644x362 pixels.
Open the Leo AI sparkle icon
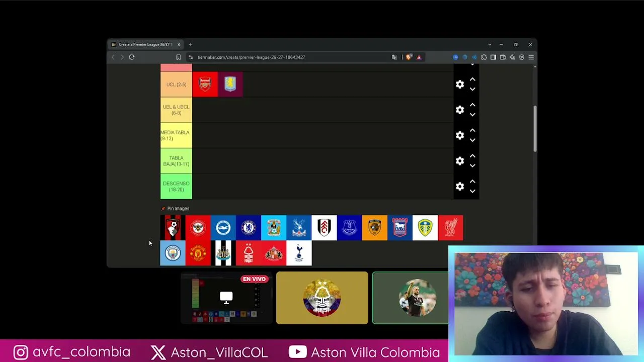coord(512,57)
